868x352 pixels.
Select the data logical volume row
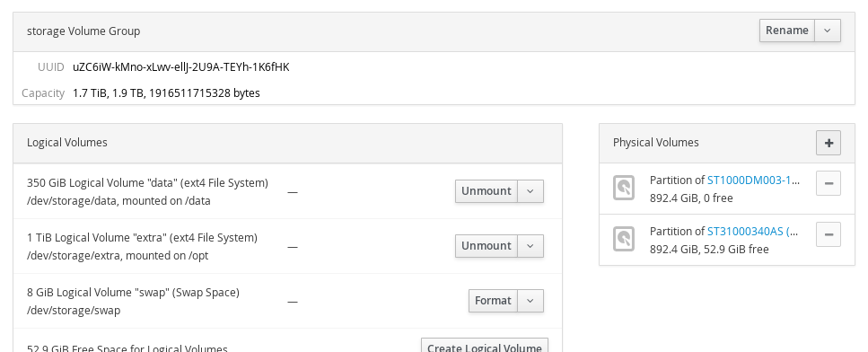click(288, 191)
